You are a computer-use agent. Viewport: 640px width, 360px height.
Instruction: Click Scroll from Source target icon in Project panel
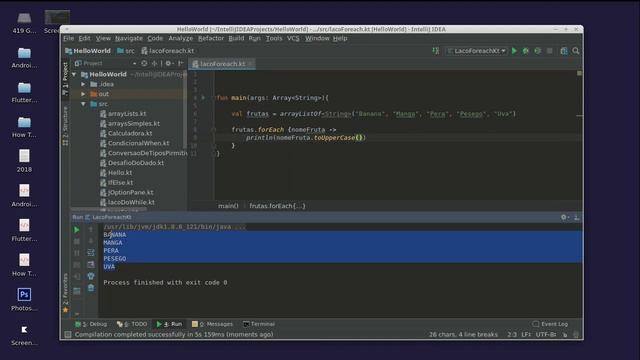click(x=144, y=63)
